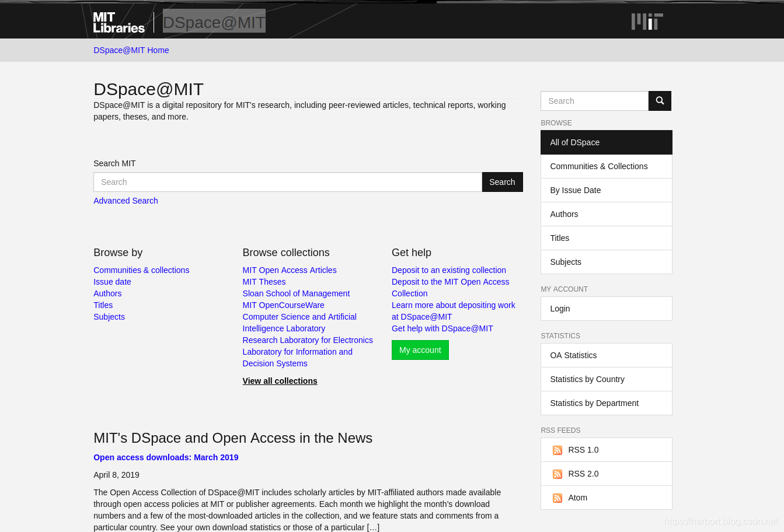Click the 'Browse collections' heading
Screen dimensions: 784x532
pos(286,253)
